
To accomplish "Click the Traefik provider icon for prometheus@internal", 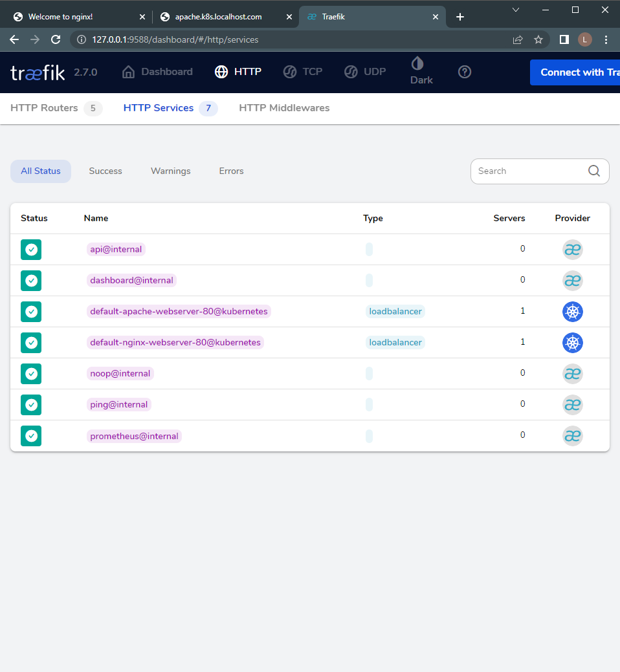I will point(572,436).
